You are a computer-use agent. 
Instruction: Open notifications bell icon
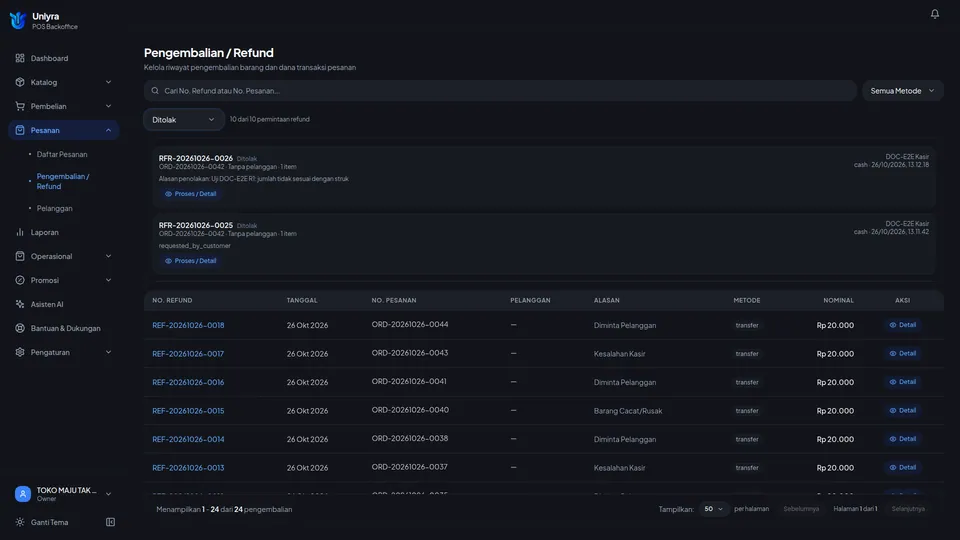point(934,13)
